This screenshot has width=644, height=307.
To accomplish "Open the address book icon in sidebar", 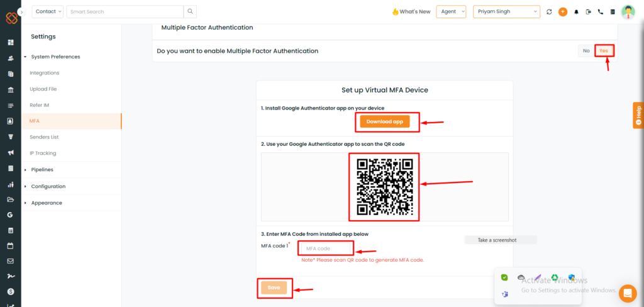I will [11, 121].
